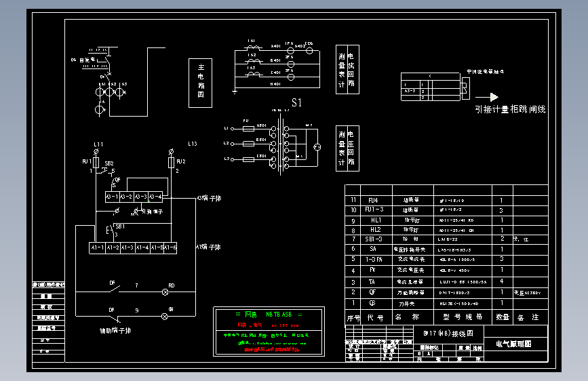Click the L1 input terminal
This screenshot has width=588, height=381.
232,129
